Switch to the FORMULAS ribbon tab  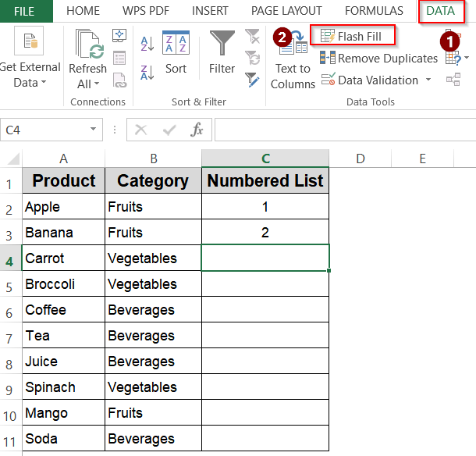[374, 11]
